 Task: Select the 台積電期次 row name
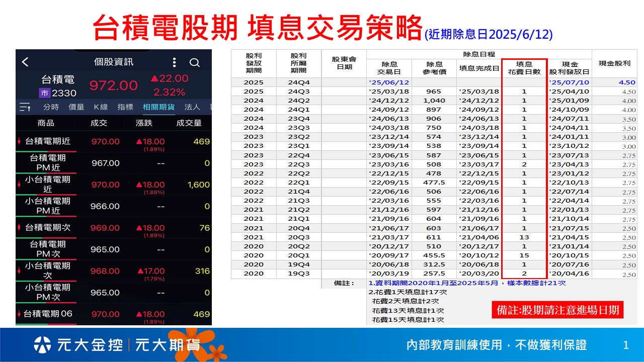[47, 228]
